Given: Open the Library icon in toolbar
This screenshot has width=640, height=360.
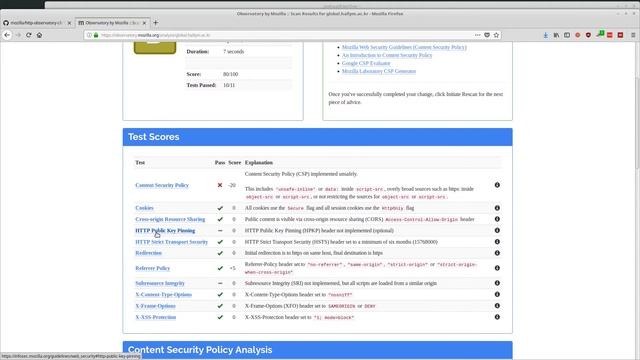Looking at the screenshot, I should tap(556, 35).
